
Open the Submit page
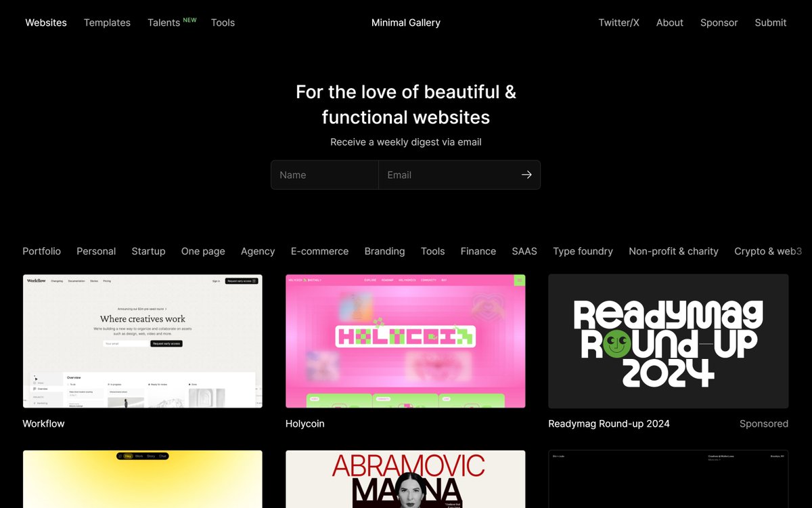pyautogui.click(x=771, y=22)
